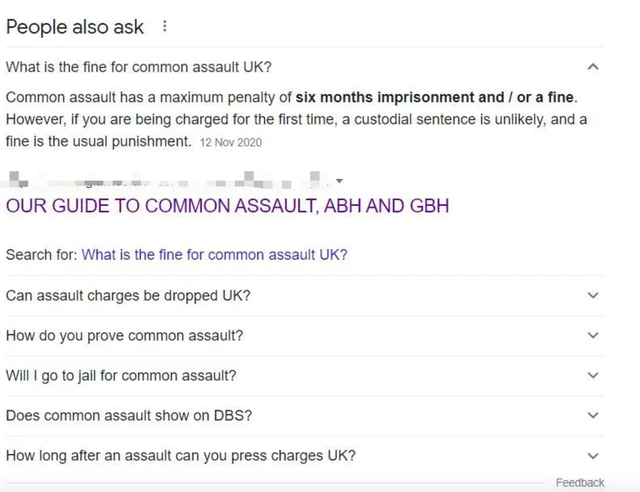Open 'OUR GUIDE TO COMMON ASSAULT, ABH AND GBH' link
Image resolution: width=640 pixels, height=492 pixels.
point(227,206)
